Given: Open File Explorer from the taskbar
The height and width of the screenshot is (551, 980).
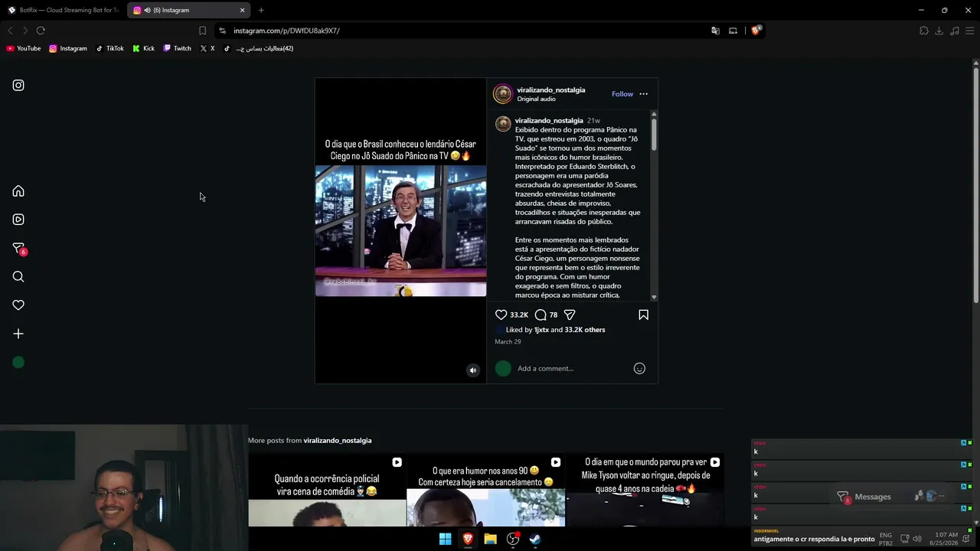Looking at the screenshot, I should pos(490,539).
